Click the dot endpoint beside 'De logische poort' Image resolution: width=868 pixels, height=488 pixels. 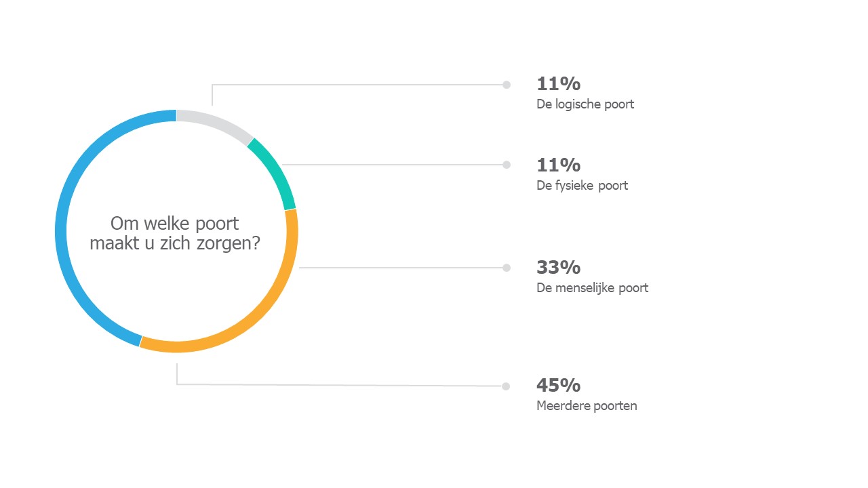[506, 85]
